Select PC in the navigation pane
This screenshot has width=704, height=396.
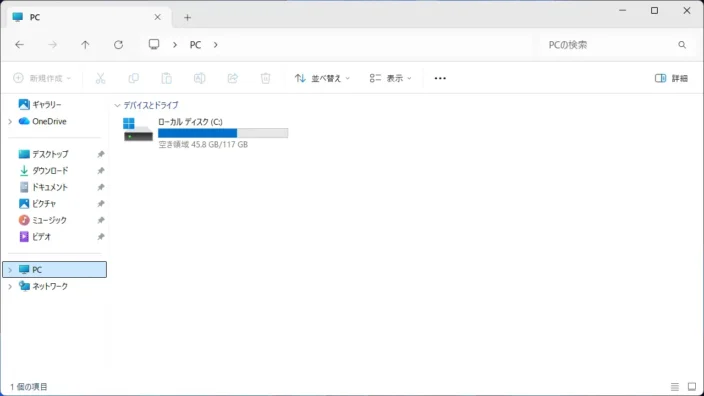click(55, 269)
